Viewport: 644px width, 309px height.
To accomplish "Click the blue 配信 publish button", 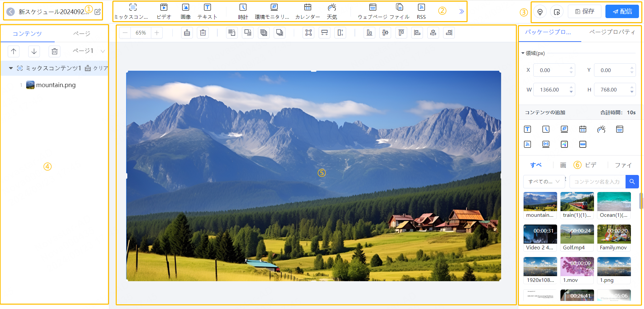I will 622,11.
